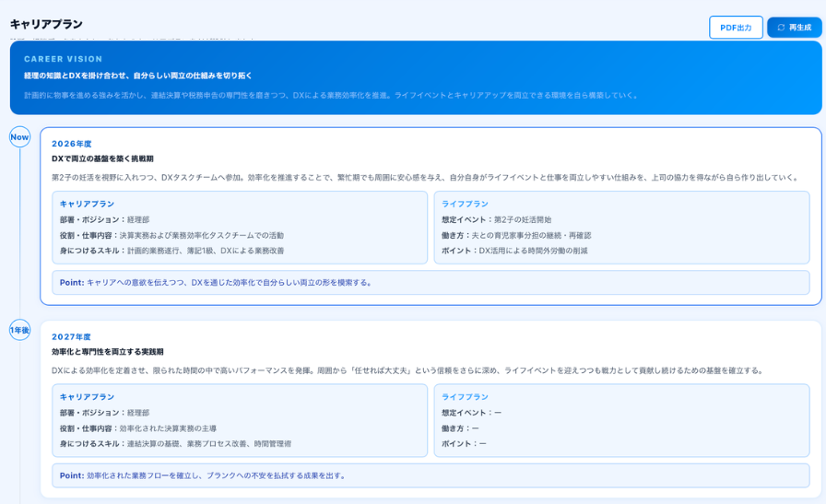Click the 2027 description DXによる効率化を定着
826x504 pixels.
[x=407, y=370]
